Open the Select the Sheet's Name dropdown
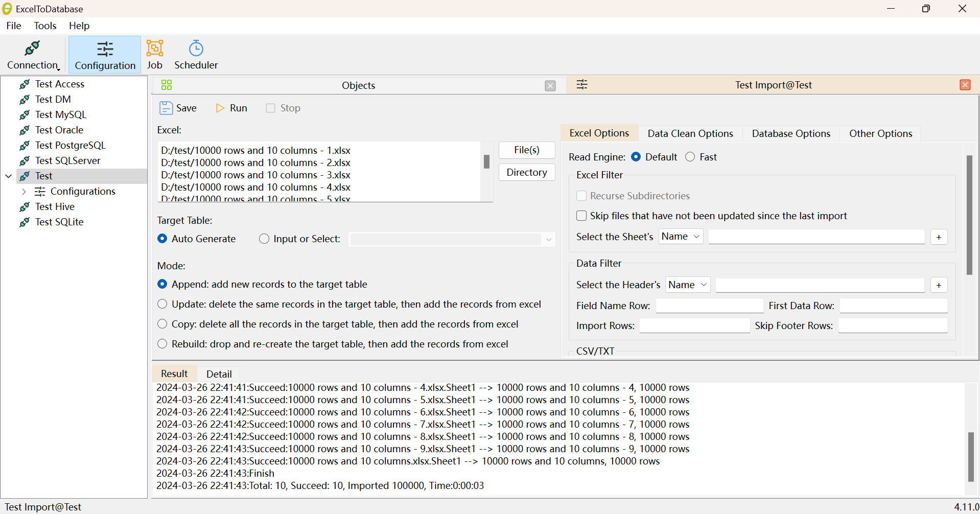The image size is (980, 514). pos(681,237)
